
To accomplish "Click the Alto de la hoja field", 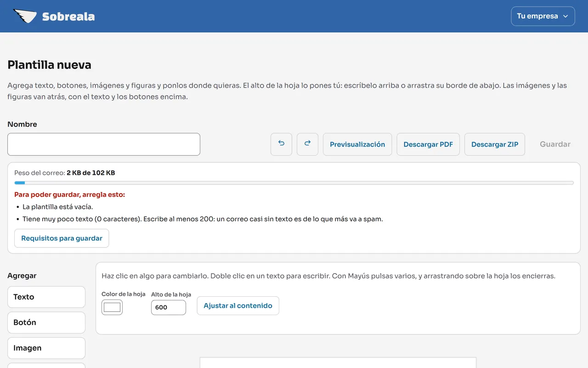I will point(169,307).
